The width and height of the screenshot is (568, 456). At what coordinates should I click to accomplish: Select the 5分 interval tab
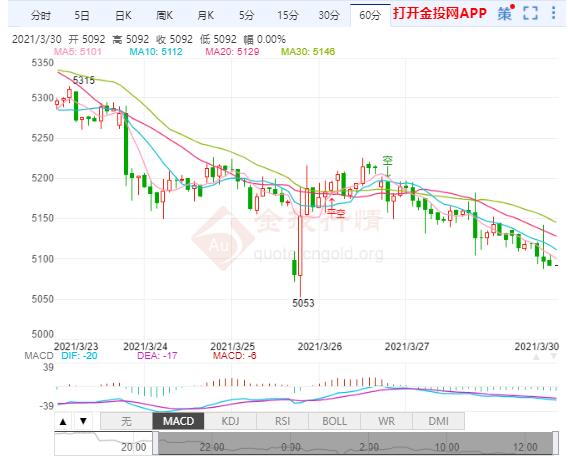click(x=246, y=15)
